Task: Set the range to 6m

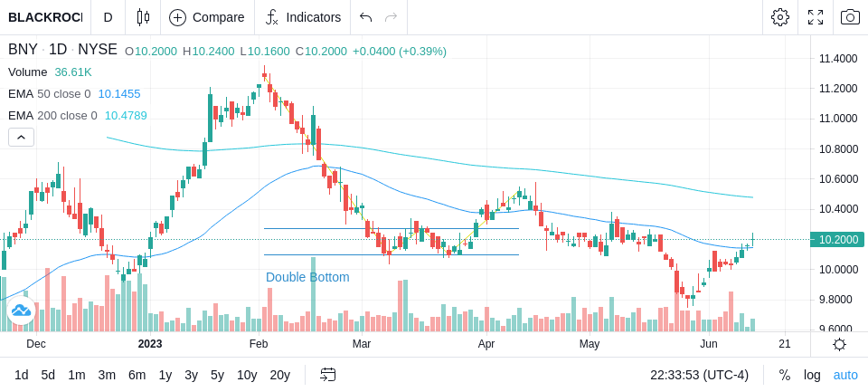Action: coord(137,376)
